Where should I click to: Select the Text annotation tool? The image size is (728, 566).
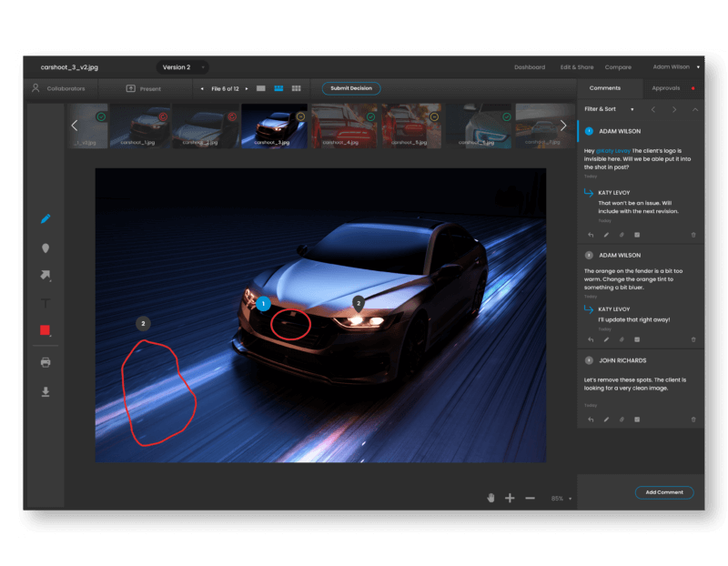44,303
